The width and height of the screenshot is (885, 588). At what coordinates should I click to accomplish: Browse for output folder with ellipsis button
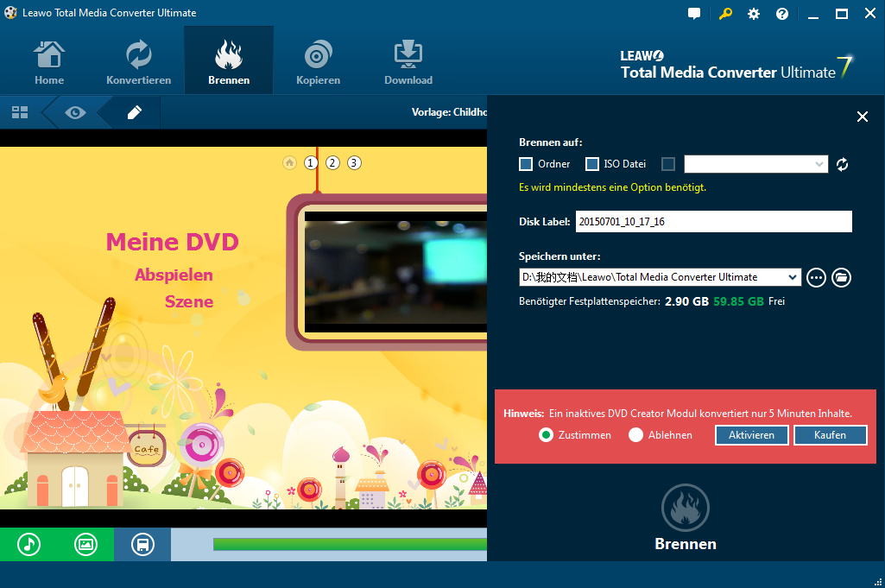tap(816, 278)
